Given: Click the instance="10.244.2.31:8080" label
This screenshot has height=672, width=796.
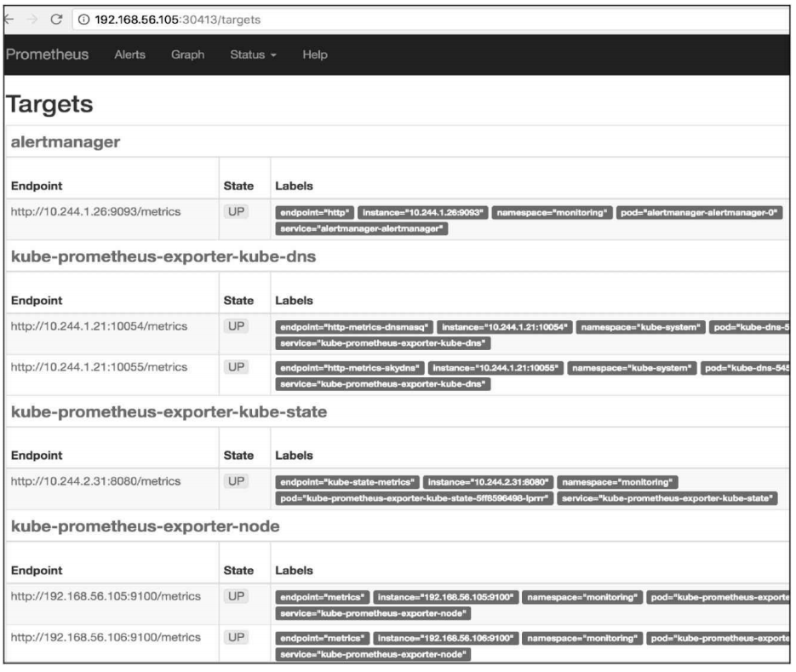Looking at the screenshot, I should click(488, 483).
